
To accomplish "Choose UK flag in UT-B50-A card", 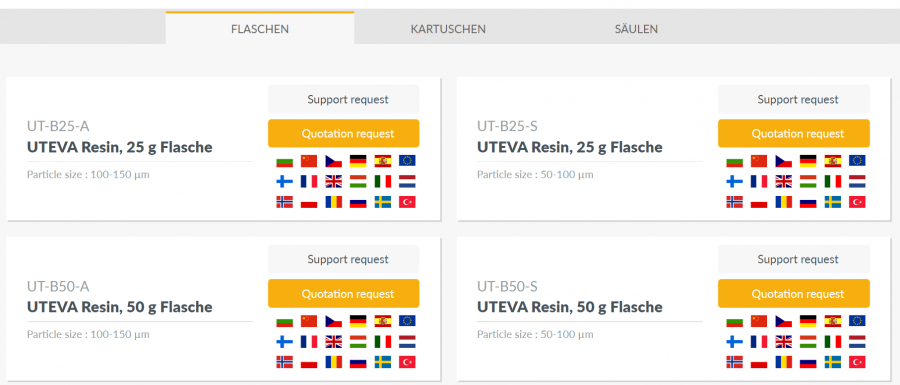I will (x=333, y=342).
